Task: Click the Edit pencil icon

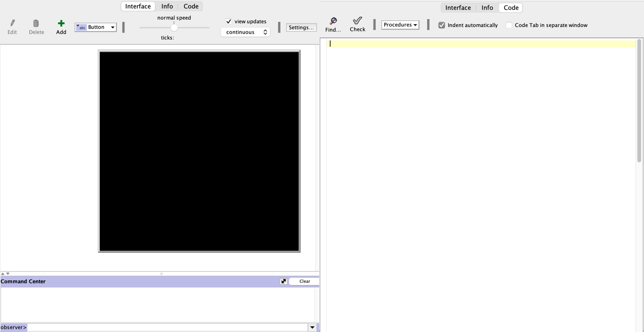Action: click(x=13, y=23)
